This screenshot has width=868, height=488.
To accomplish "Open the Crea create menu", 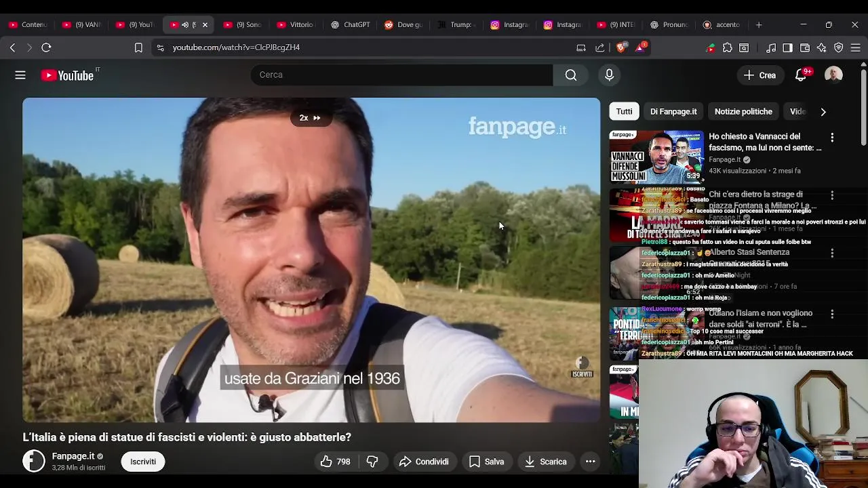I will pyautogui.click(x=759, y=75).
